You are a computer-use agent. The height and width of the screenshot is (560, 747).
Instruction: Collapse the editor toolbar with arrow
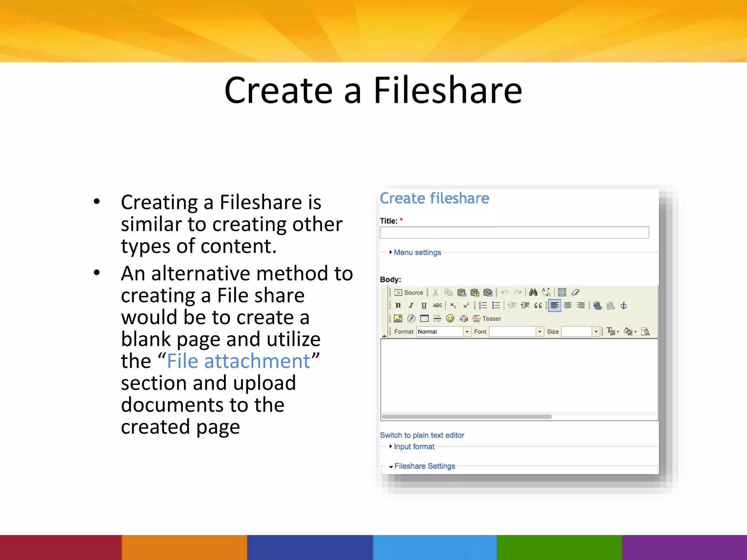(384, 335)
